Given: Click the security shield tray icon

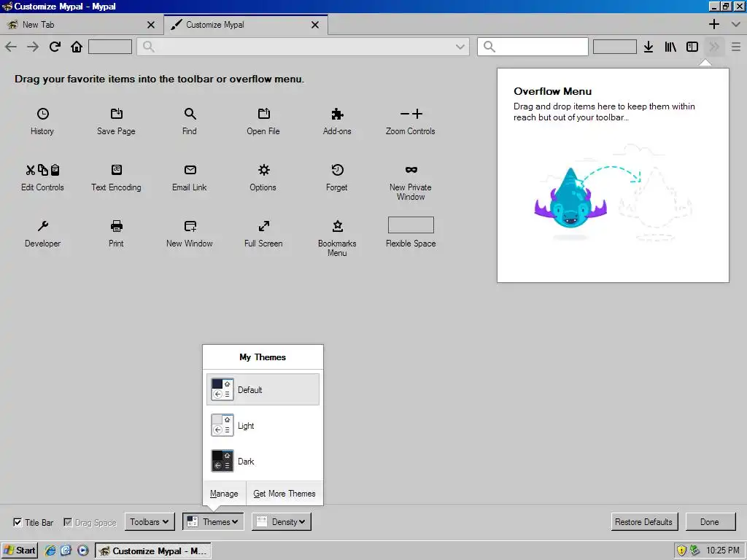Looking at the screenshot, I should pos(682,551).
